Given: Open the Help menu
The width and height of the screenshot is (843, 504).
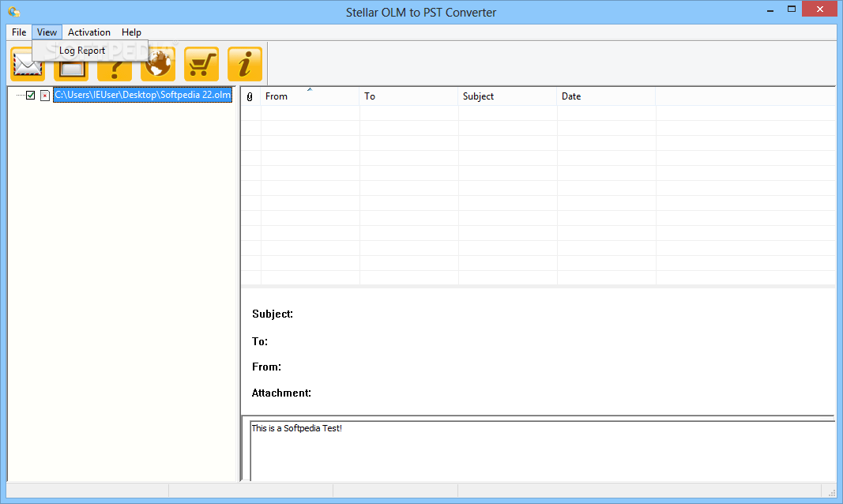Looking at the screenshot, I should pos(131,32).
